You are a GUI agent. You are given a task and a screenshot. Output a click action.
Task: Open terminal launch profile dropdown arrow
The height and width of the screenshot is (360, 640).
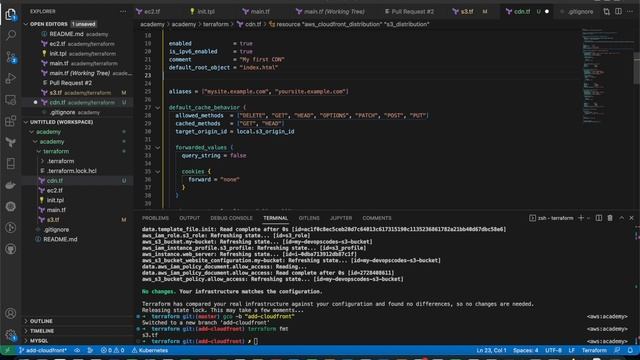588,218
